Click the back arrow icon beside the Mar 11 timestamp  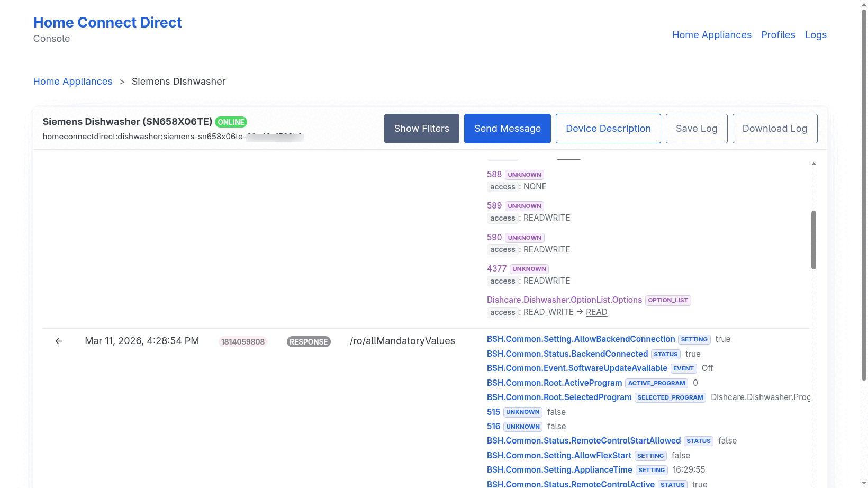click(x=59, y=341)
